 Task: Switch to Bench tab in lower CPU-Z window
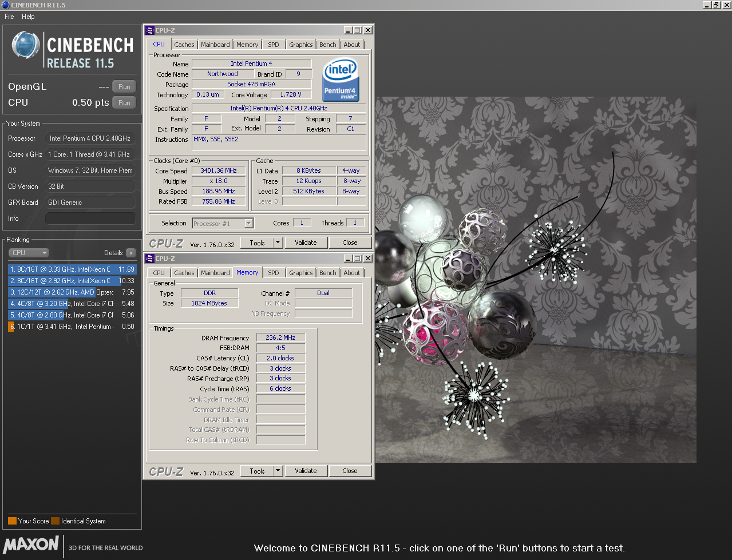pyautogui.click(x=328, y=273)
